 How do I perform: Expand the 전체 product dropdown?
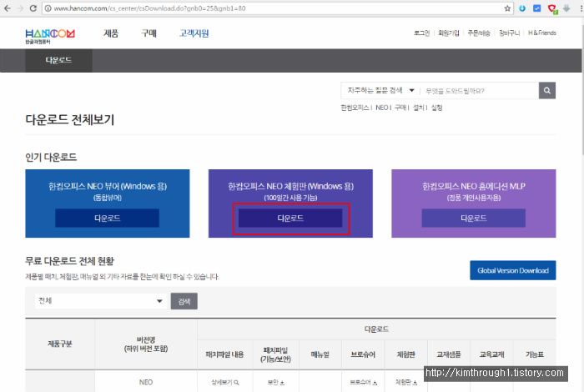[101, 301]
